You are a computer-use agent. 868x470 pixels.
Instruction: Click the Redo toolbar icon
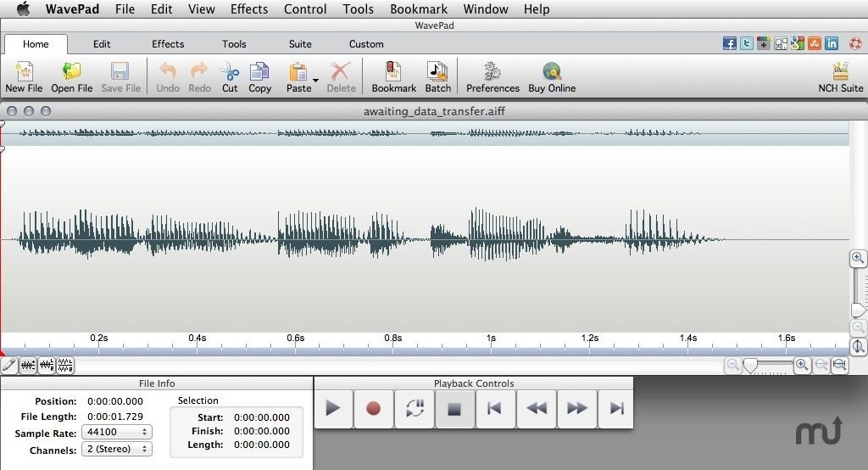(x=199, y=77)
